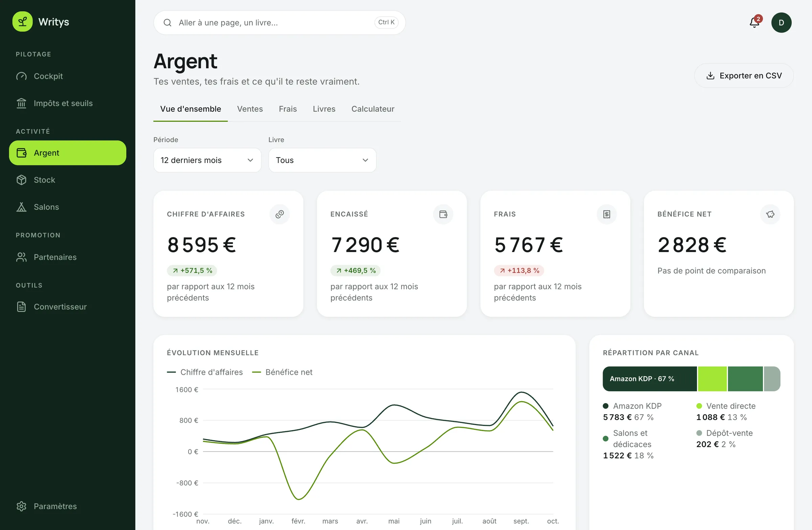Click the Stock box icon

(22, 180)
